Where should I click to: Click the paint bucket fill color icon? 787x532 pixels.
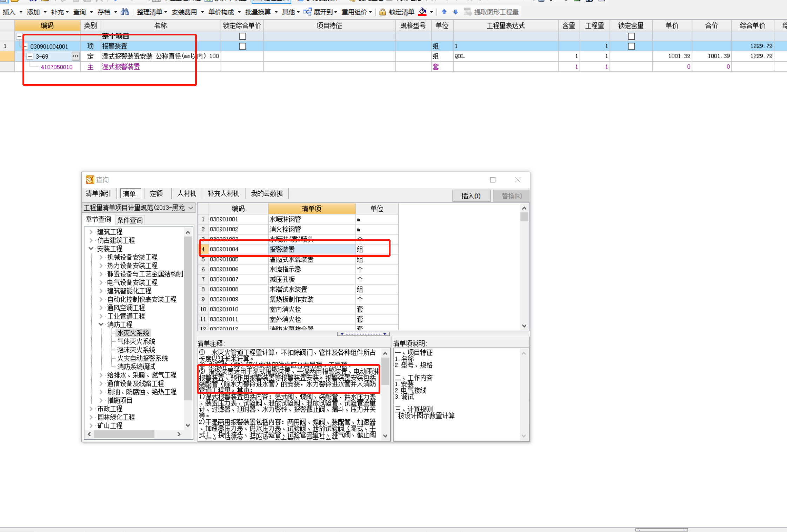click(x=423, y=12)
